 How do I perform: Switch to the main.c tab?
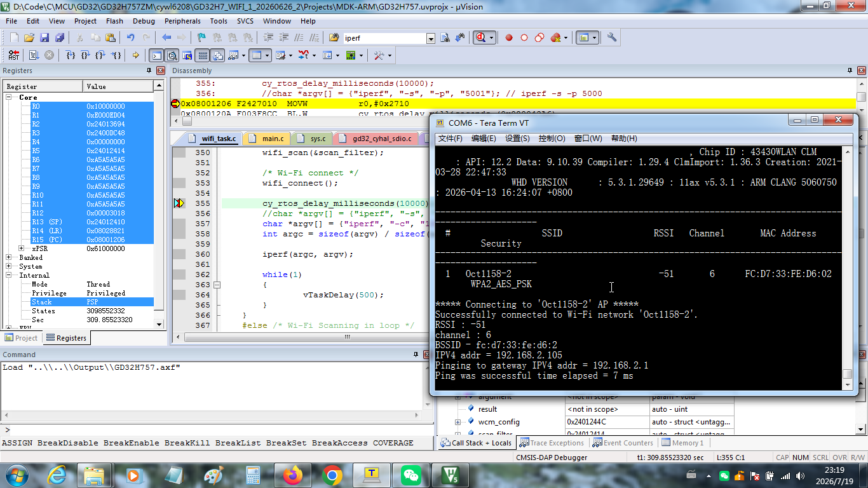click(x=268, y=138)
